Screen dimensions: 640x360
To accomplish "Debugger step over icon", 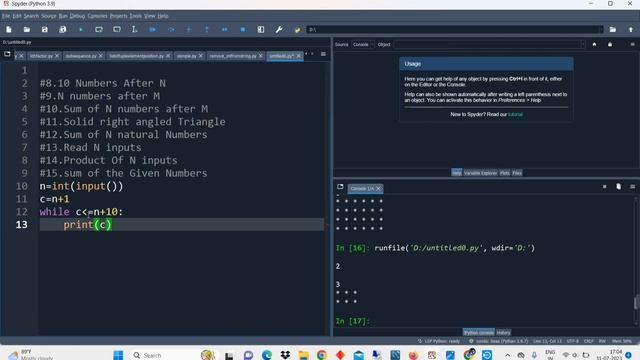I will [x=171, y=29].
